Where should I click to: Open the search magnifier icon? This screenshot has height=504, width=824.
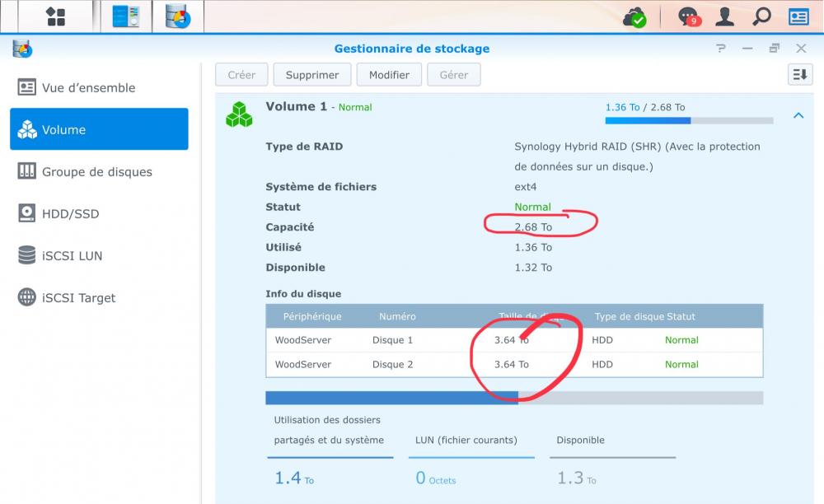pos(761,16)
